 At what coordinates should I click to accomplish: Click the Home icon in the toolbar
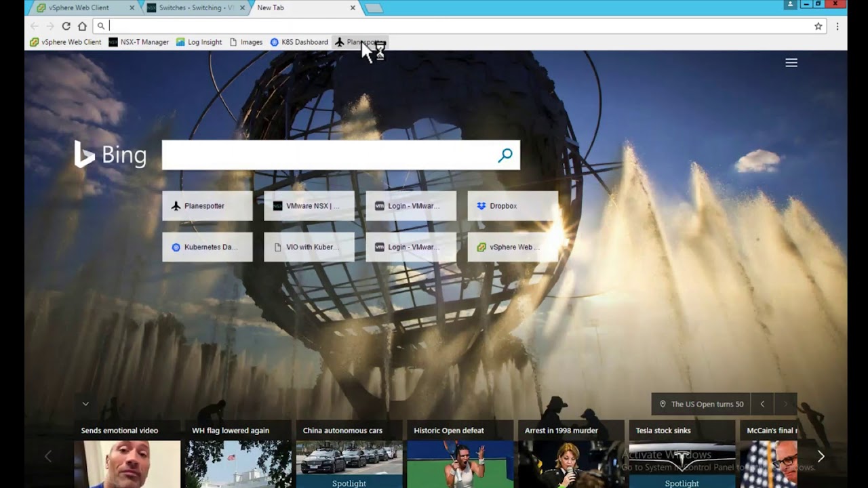pyautogui.click(x=82, y=26)
